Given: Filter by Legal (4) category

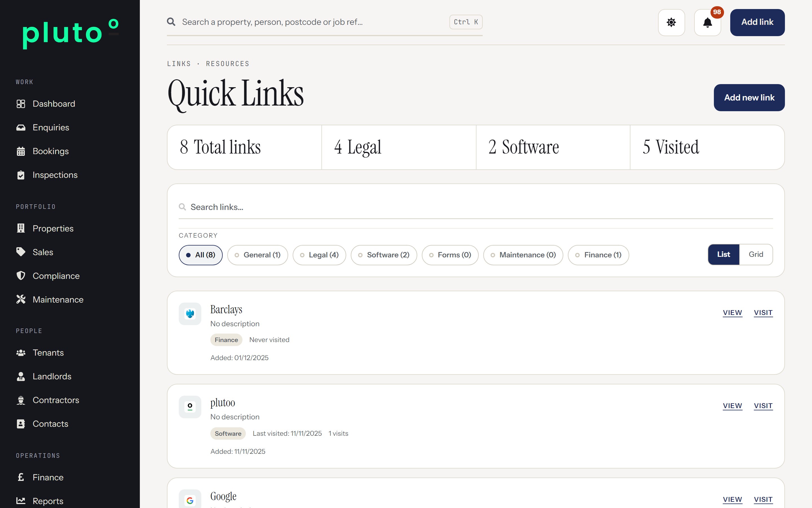Looking at the screenshot, I should [319, 255].
